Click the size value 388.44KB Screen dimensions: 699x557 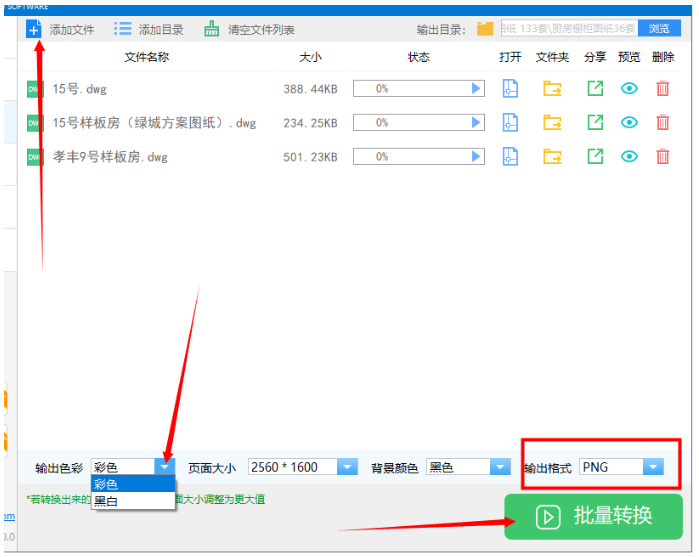tap(310, 89)
